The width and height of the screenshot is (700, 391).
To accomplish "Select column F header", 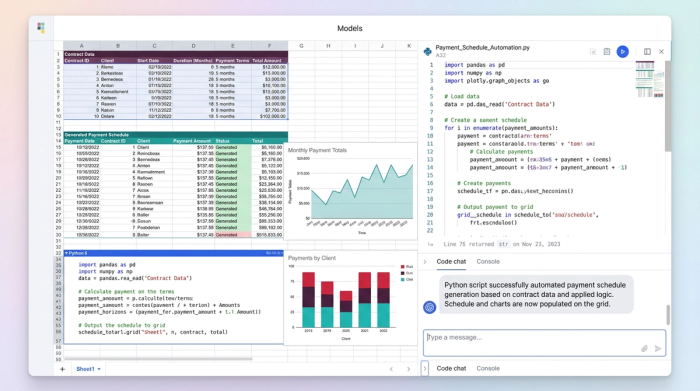I will (x=269, y=46).
